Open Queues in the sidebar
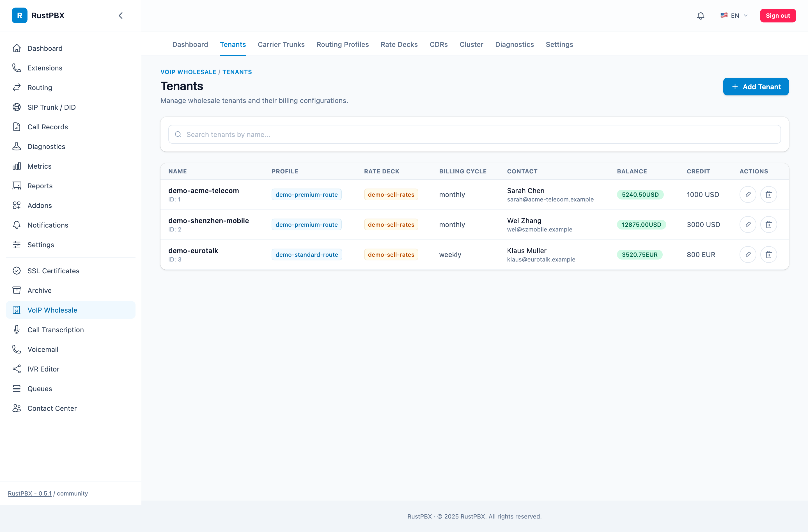Screen dimensions: 808x532 (x=71, y=389)
